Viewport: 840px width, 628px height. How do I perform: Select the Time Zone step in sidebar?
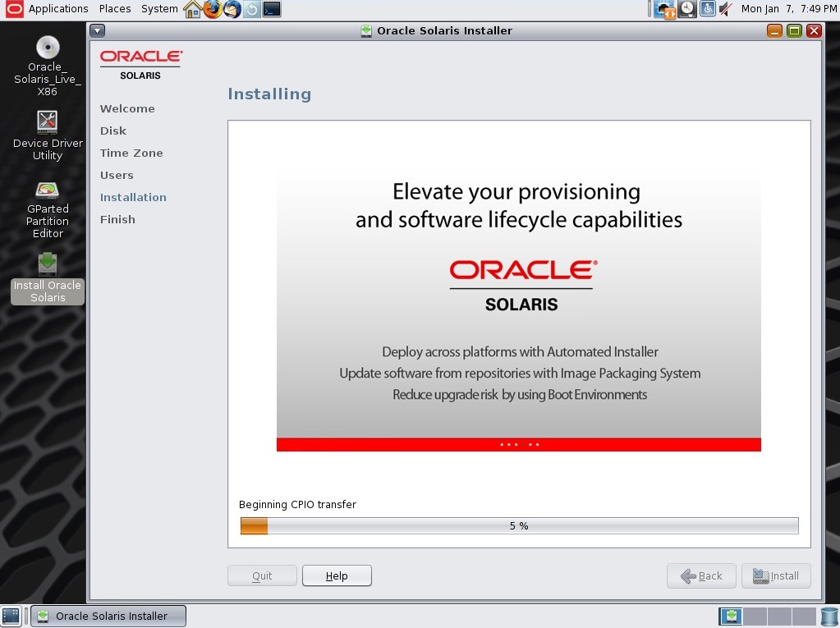131,154
